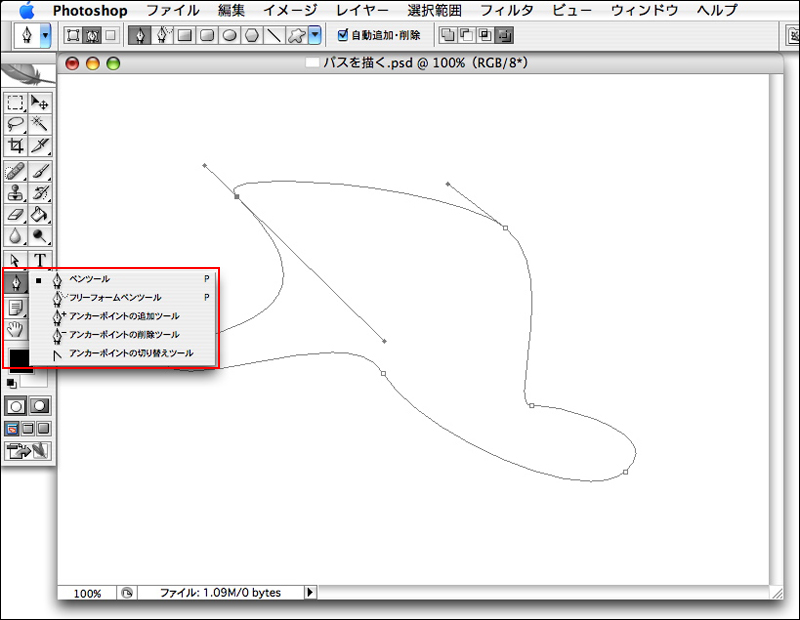Pick the Magic Wand tool
This screenshot has height=620, width=800.
(x=41, y=123)
